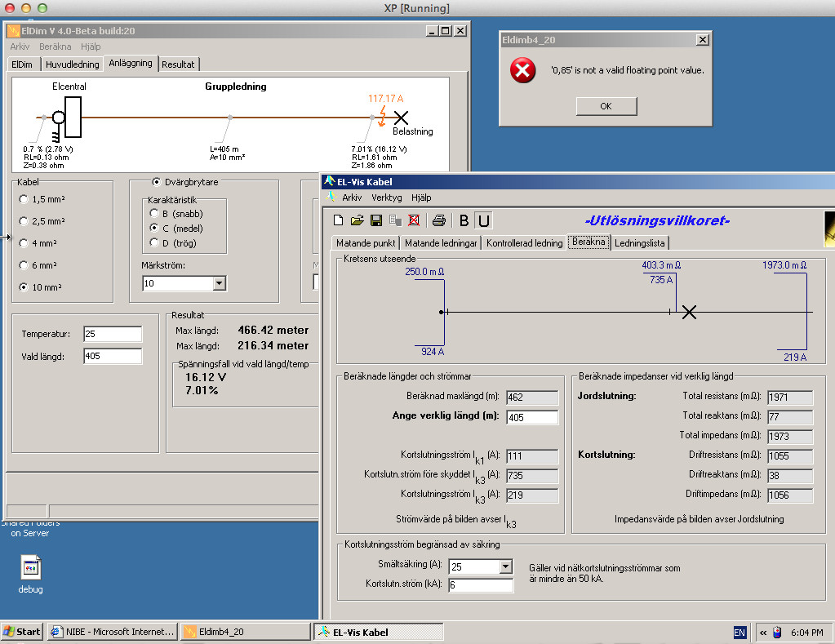835x644 pixels.
Task: Click the open folder toolbar icon
Action: [x=357, y=220]
